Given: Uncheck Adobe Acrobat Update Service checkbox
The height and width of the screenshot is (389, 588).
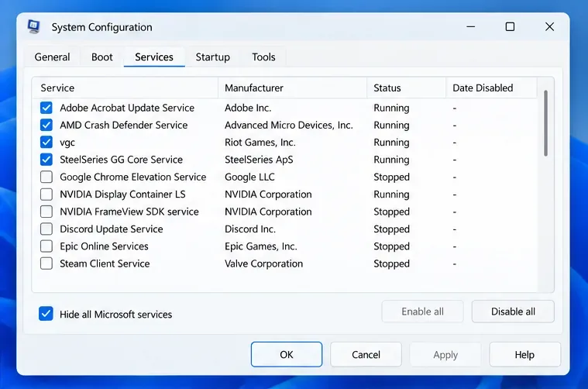Looking at the screenshot, I should coord(46,108).
